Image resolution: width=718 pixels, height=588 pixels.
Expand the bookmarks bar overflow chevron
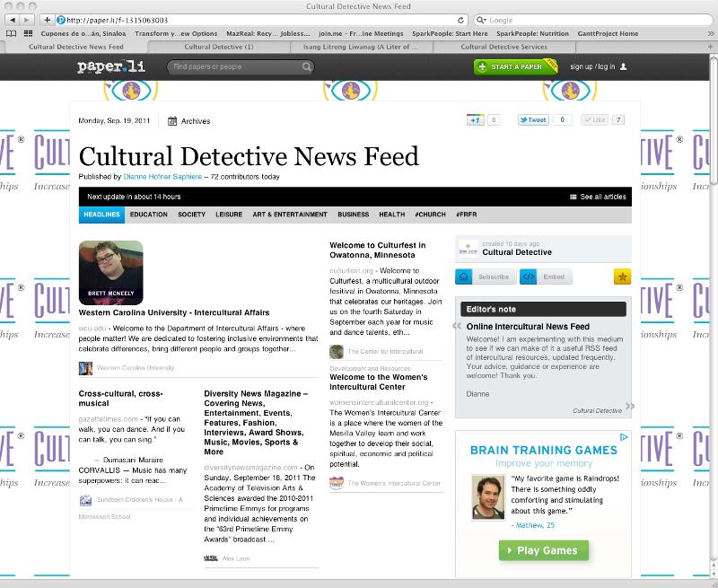pos(709,33)
